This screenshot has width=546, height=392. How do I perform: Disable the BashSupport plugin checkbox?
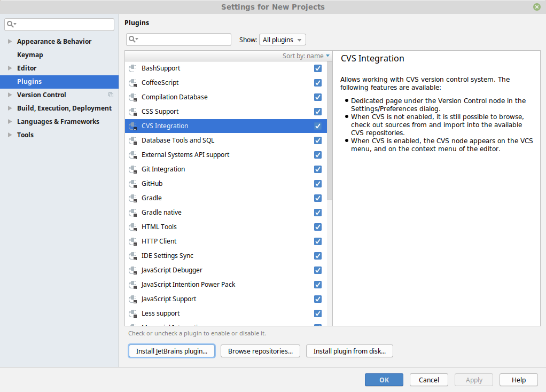coord(317,68)
